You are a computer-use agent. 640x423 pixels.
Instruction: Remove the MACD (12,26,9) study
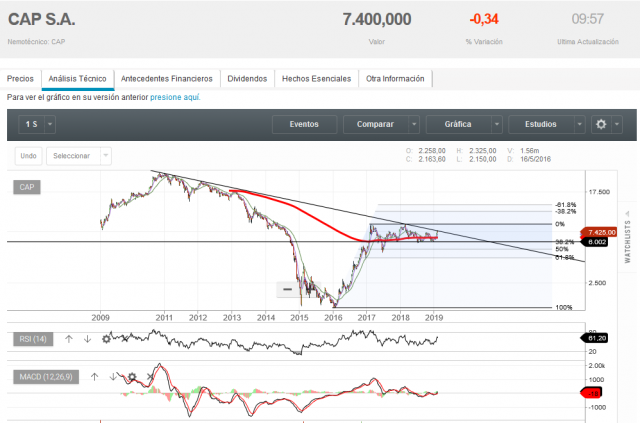150,376
